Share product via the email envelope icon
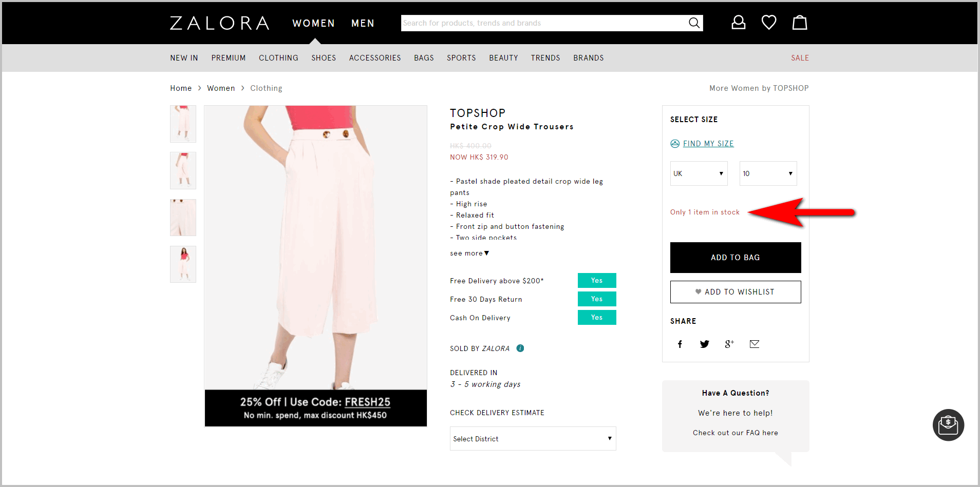980x487 pixels. 753,344
